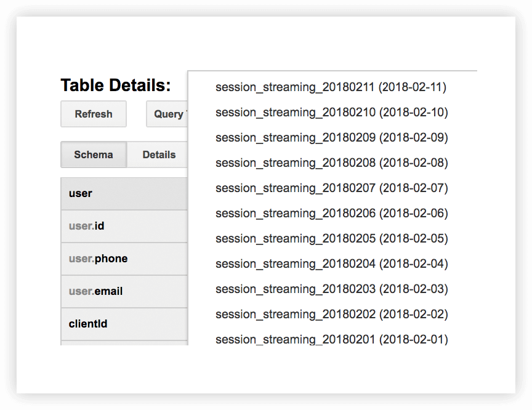The width and height of the screenshot is (532, 410).
Task: Pick session_streaming_20180209 in the dropdown
Action: [331, 138]
